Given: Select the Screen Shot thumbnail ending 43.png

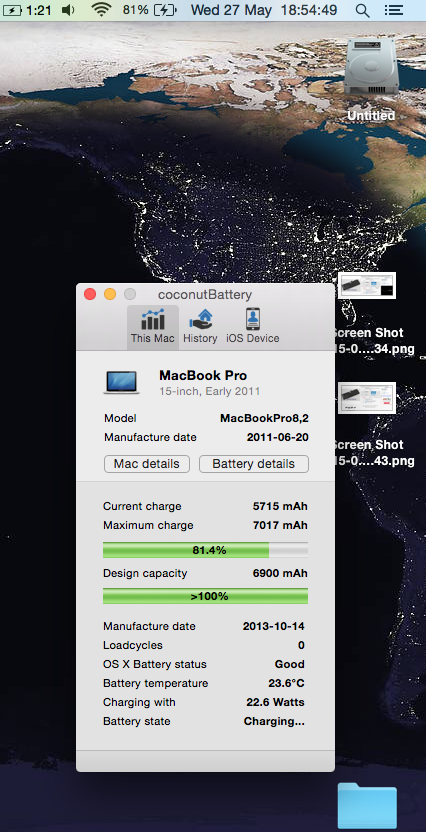Looking at the screenshot, I should pos(367,398).
